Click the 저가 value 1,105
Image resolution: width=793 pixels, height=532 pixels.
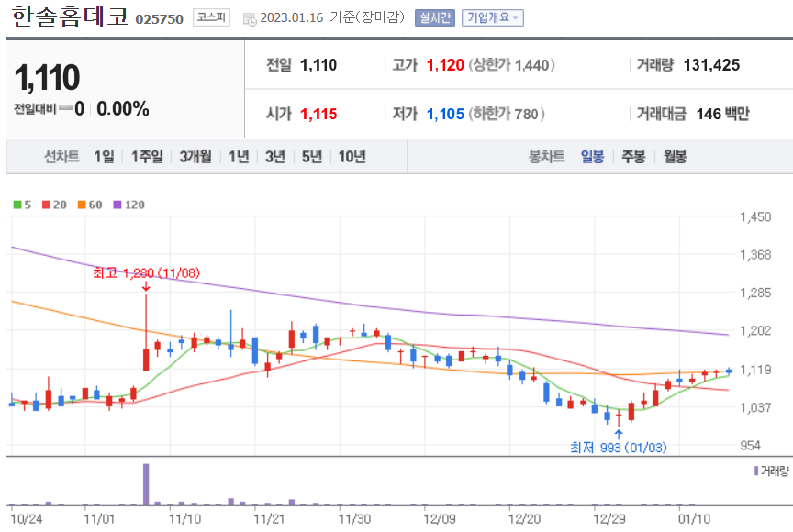(445, 114)
